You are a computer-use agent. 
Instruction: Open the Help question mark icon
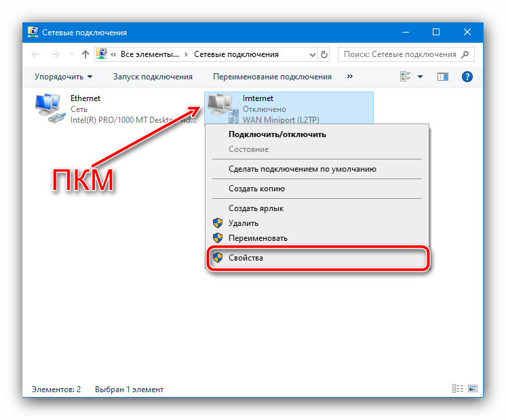(x=467, y=77)
